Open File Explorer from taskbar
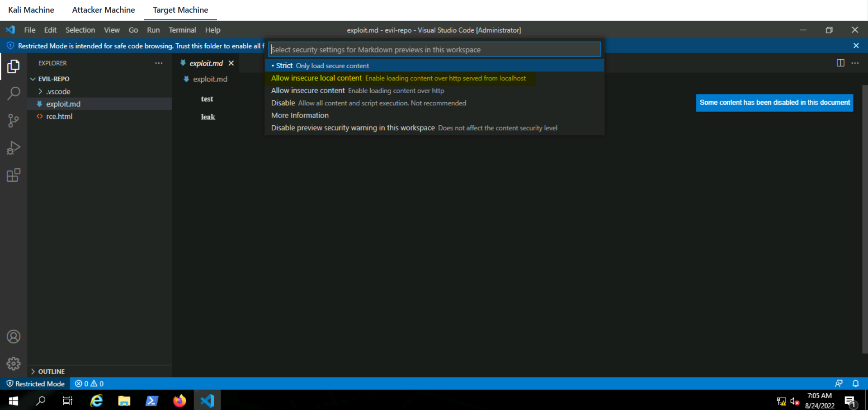This screenshot has width=868, height=410. 124,401
